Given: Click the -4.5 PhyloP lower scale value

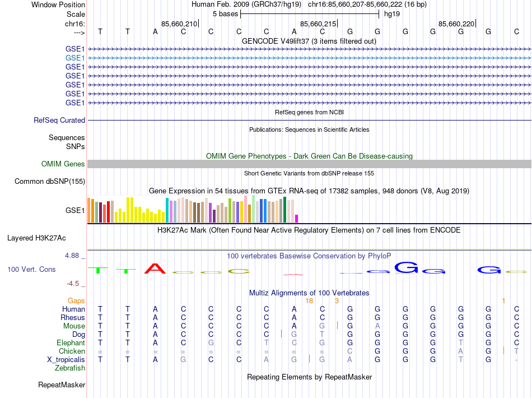Looking at the screenshot, I should click(x=73, y=283).
